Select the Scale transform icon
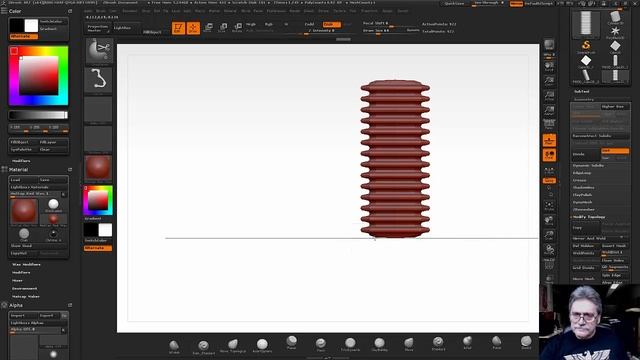Screen dimensions: 640x360 click(222, 28)
